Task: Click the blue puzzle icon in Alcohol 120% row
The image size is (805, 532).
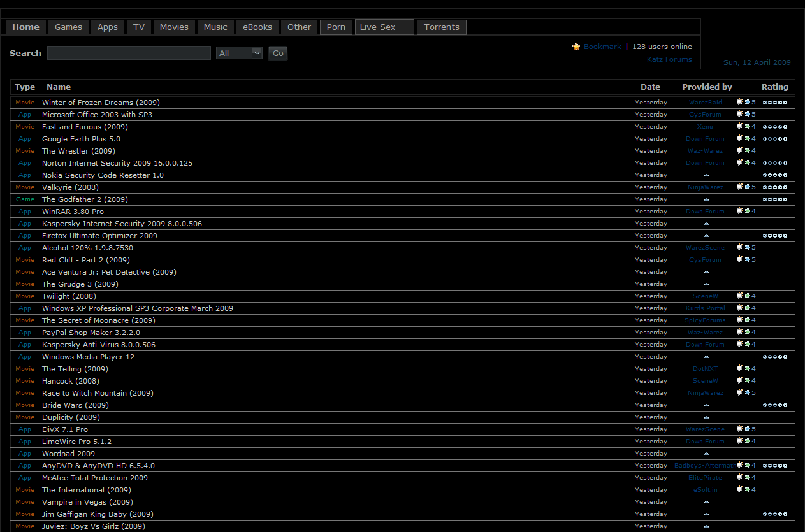Action: [x=748, y=247]
